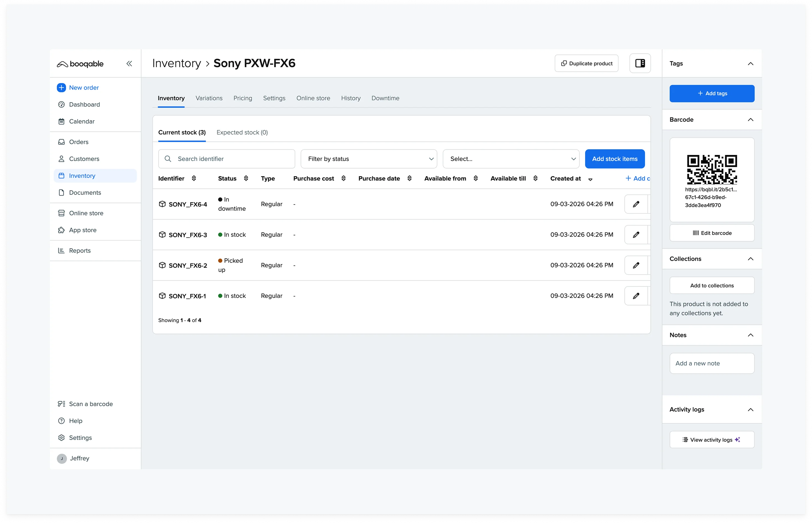Open Calendar using its sidebar icon
Image resolution: width=812 pixels, height=523 pixels.
click(61, 121)
